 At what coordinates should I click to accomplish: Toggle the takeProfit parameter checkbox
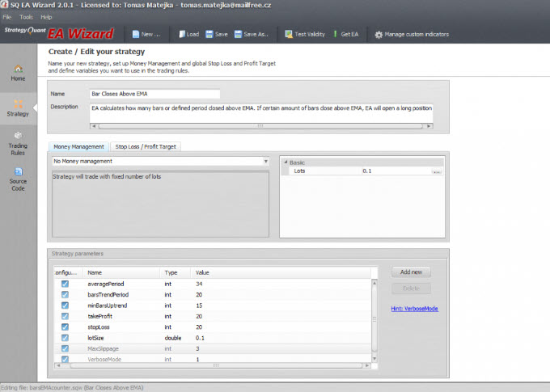65,316
